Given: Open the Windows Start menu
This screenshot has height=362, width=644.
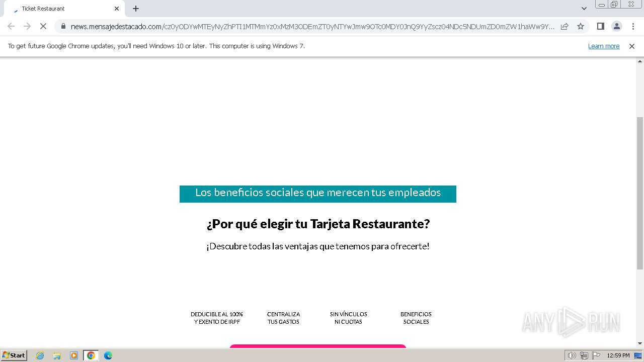Looking at the screenshot, I should click(14, 355).
